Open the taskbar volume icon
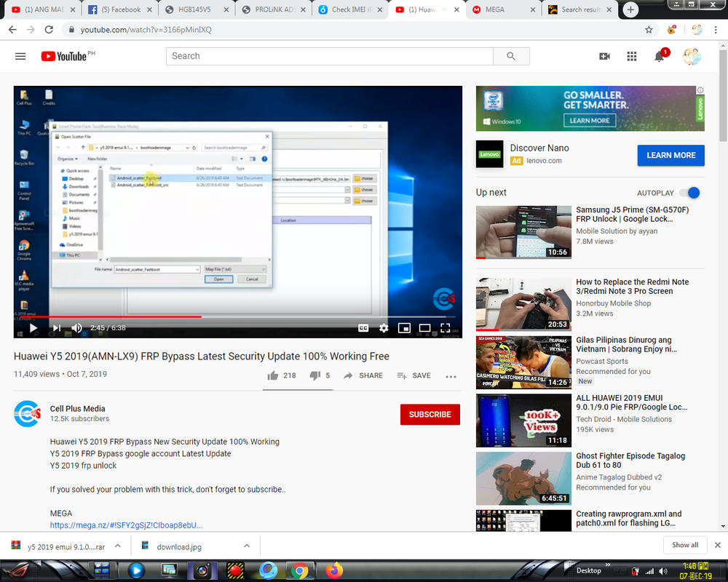The height and width of the screenshot is (582, 728). (x=663, y=571)
